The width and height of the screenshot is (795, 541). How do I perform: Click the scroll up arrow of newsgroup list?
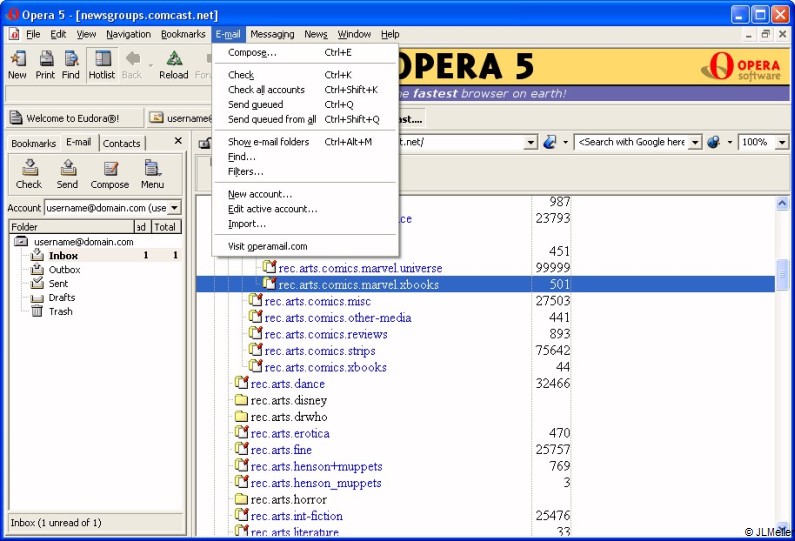[782, 204]
